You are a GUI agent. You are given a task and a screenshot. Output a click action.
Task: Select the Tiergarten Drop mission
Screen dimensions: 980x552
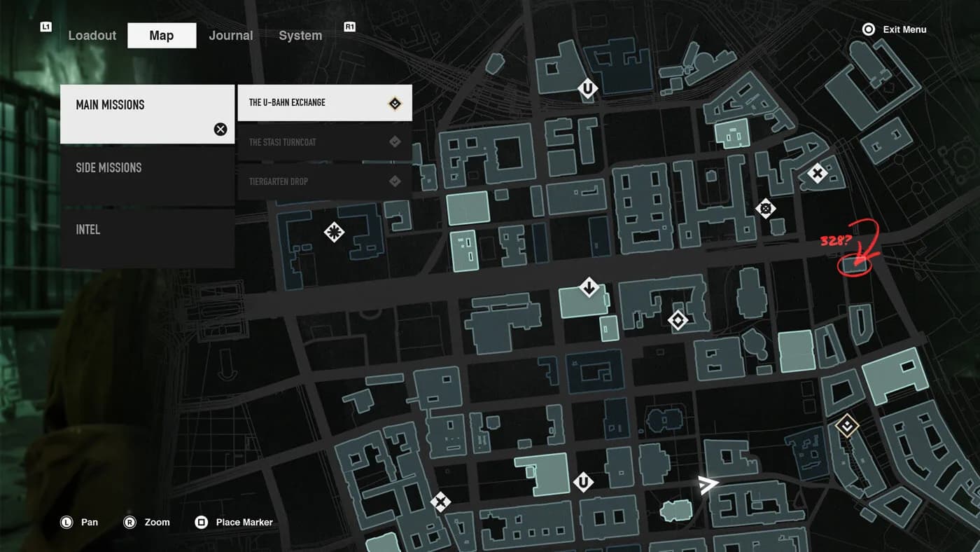(325, 181)
